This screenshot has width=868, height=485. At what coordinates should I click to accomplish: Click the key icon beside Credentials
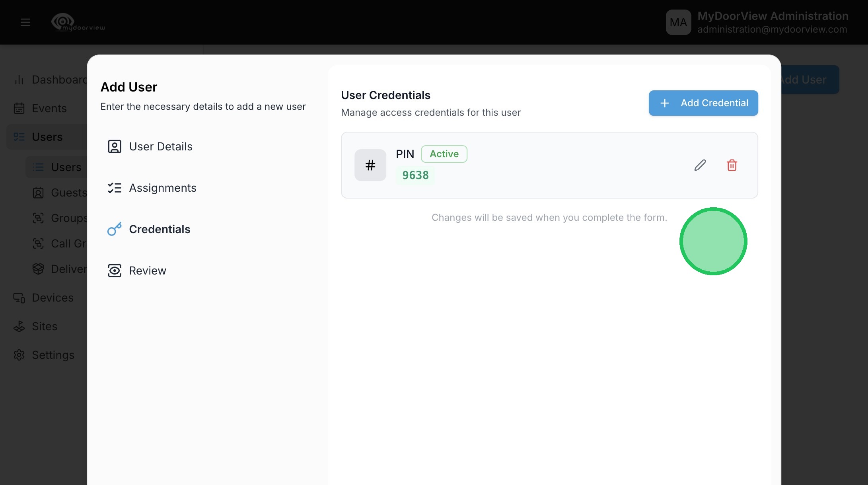point(115,229)
